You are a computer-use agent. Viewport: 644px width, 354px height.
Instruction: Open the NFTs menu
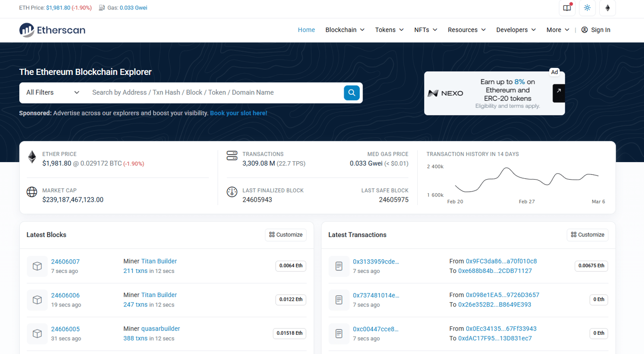pos(425,30)
